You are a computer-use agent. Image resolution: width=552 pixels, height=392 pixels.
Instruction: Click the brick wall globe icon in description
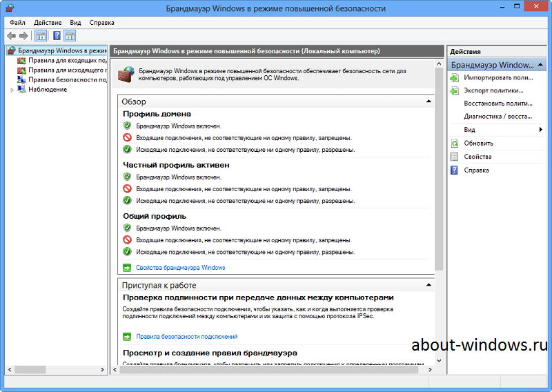[126, 75]
